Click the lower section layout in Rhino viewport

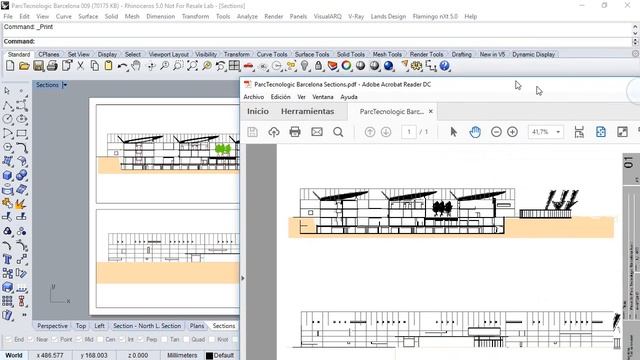click(x=168, y=259)
